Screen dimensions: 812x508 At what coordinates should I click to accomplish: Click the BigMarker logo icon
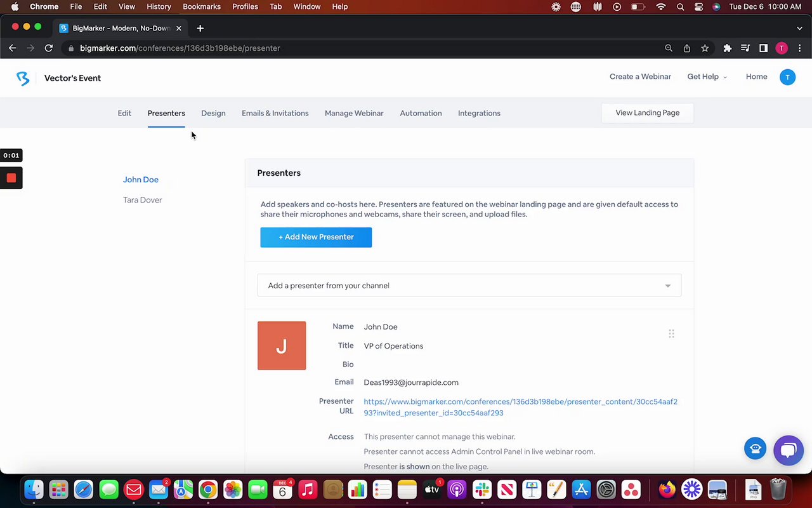click(x=23, y=78)
